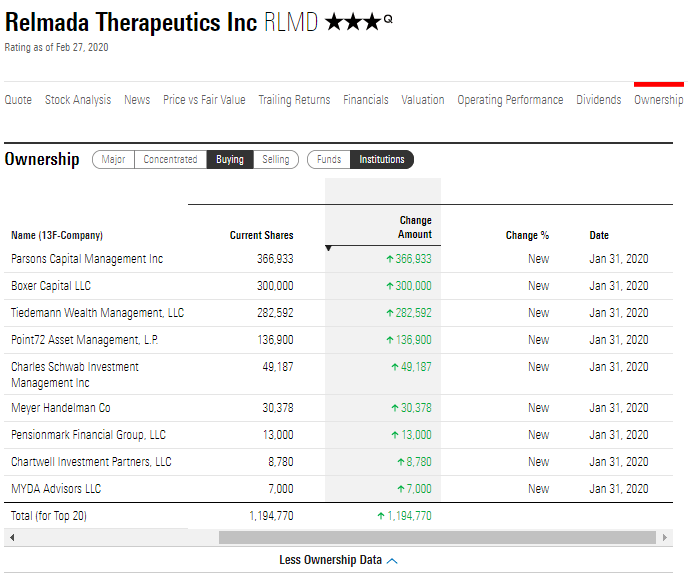Open the Financials tab
Image resolution: width=688 pixels, height=582 pixels.
(x=366, y=100)
